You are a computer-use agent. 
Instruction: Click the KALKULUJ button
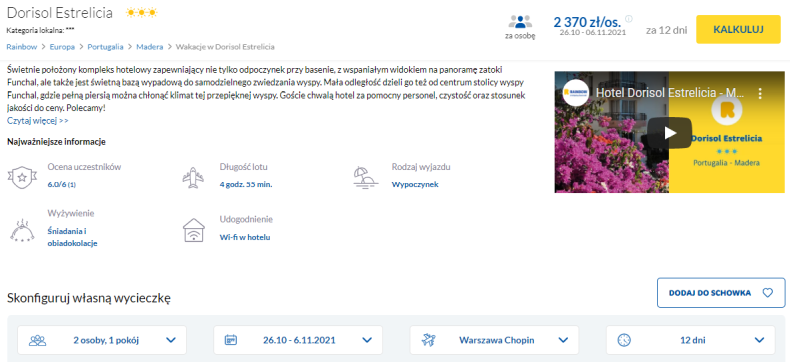739,29
